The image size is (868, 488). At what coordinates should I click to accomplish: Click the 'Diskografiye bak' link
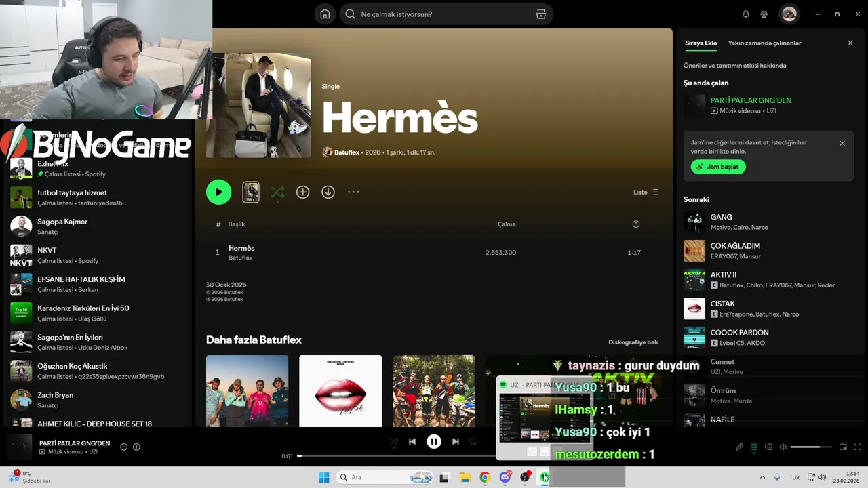pyautogui.click(x=633, y=342)
